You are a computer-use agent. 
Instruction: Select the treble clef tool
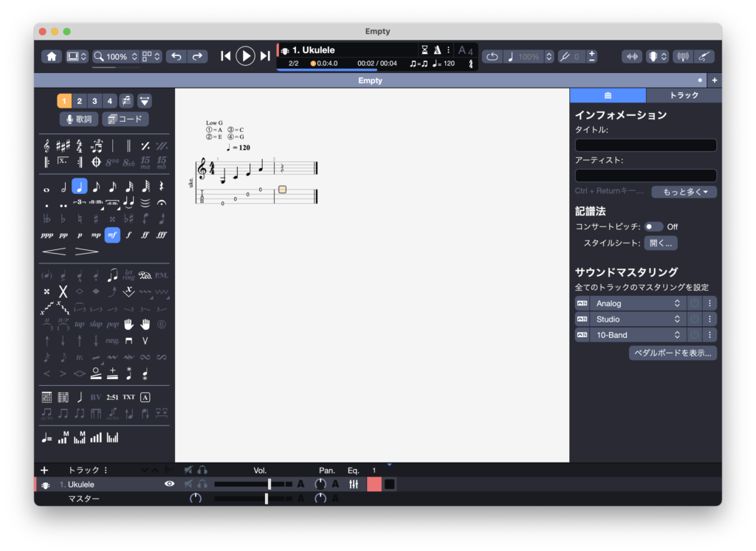click(47, 146)
